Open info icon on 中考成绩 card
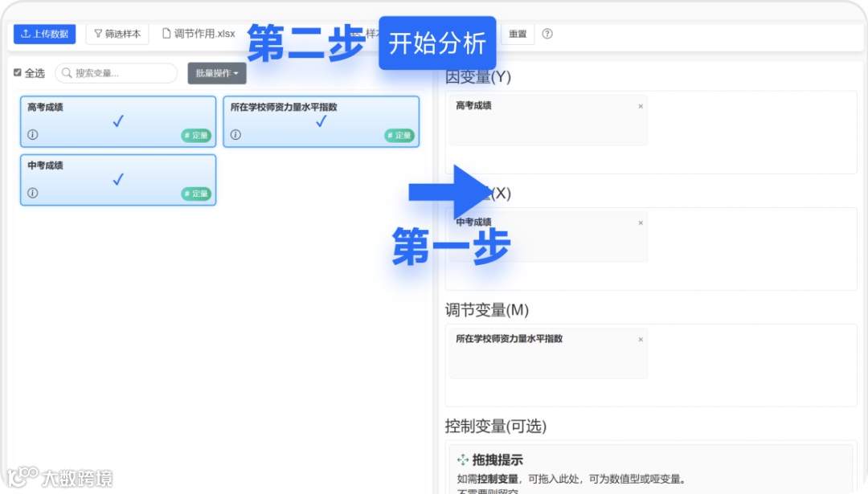 [33, 193]
